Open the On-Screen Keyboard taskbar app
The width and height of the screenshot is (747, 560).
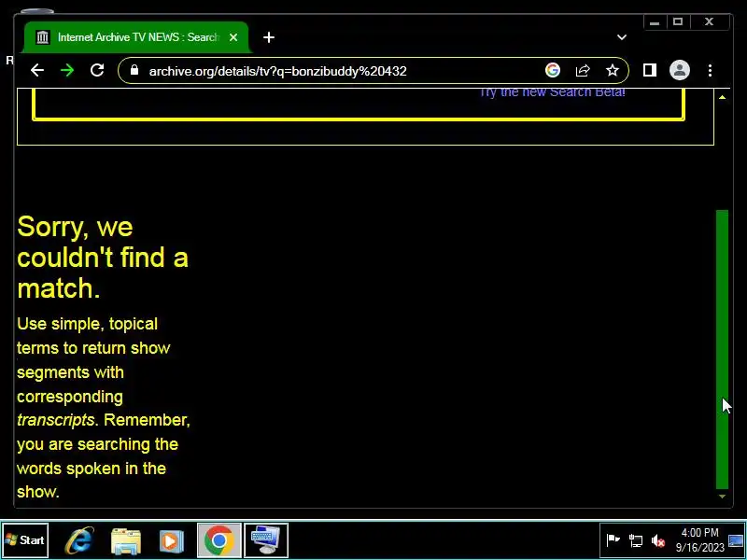266,540
